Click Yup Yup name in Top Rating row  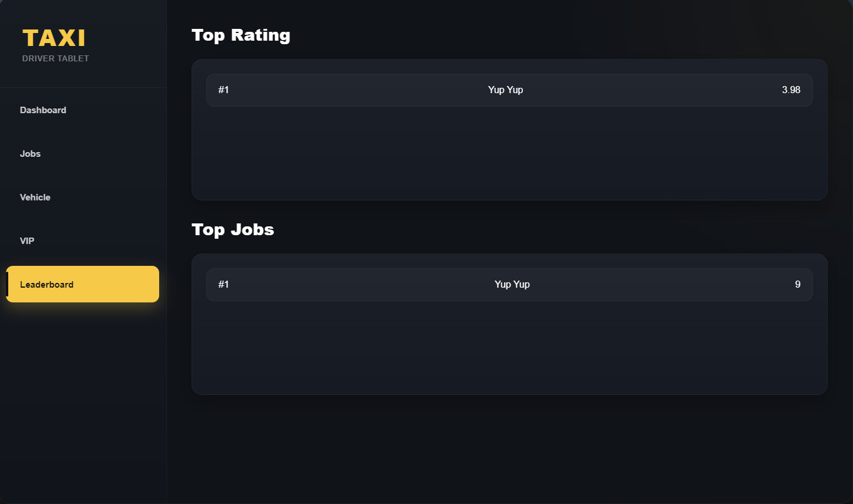[505, 90]
